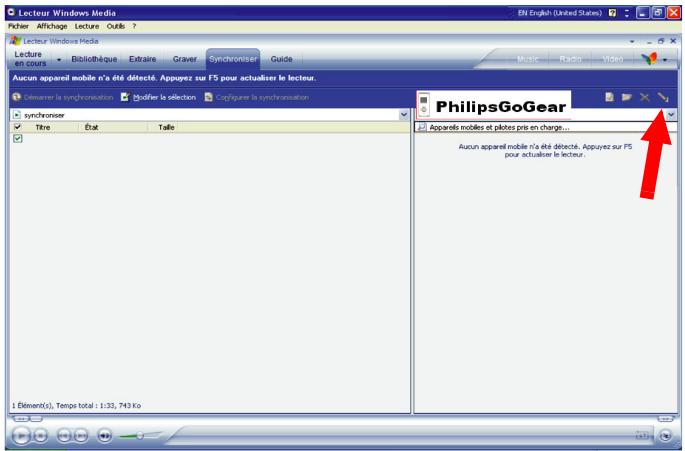This screenshot has height=451, width=685.
Task: Open the Lecture menu
Action: click(87, 26)
